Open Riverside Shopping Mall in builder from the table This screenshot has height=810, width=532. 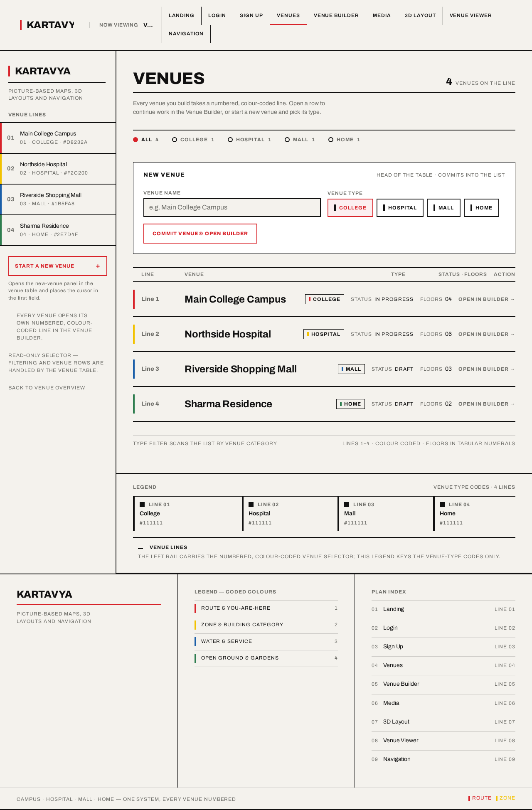[x=487, y=369]
